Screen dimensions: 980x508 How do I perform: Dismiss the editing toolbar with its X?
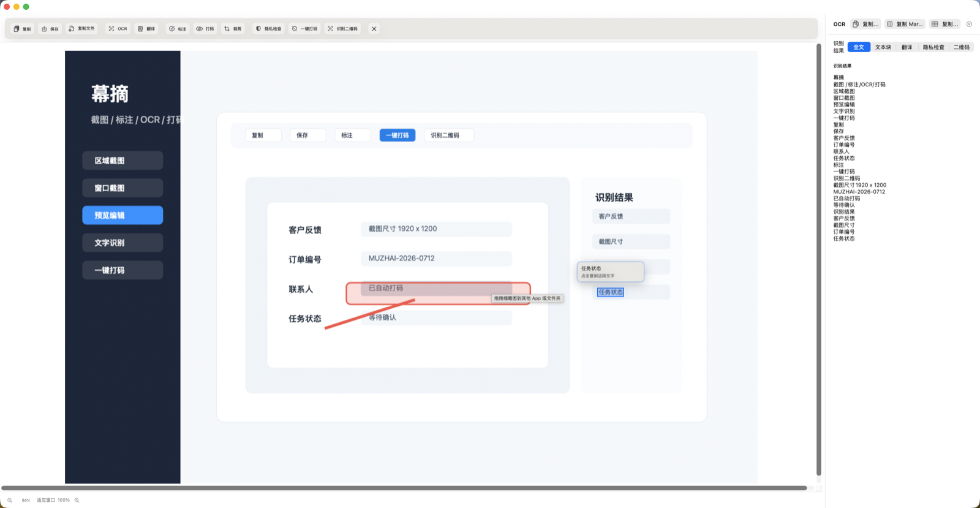[374, 29]
